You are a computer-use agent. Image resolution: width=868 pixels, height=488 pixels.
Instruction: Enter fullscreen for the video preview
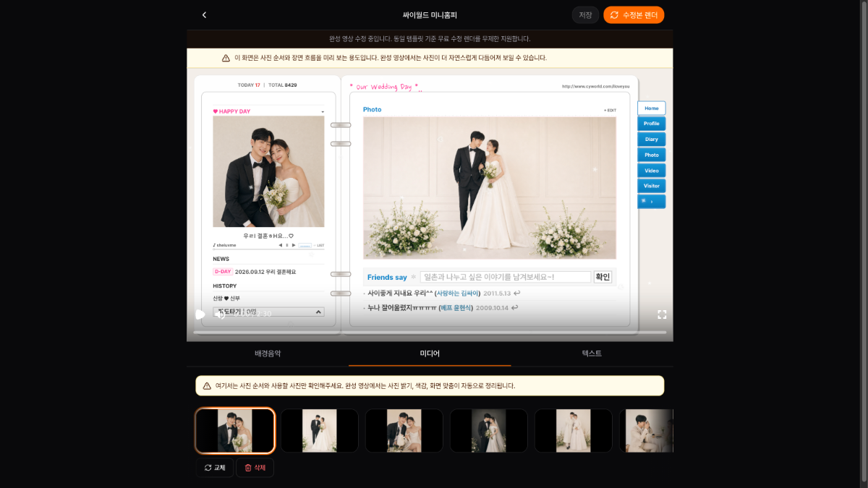[662, 314]
